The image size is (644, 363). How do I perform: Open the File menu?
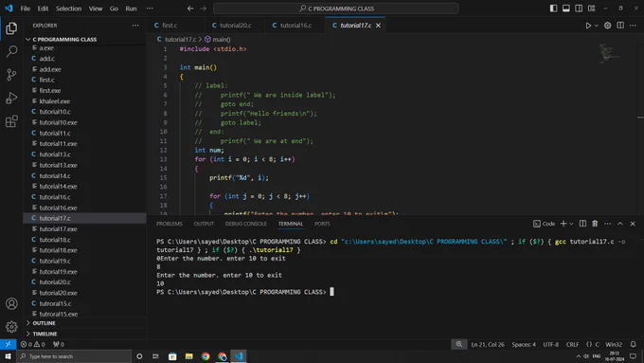(25, 9)
